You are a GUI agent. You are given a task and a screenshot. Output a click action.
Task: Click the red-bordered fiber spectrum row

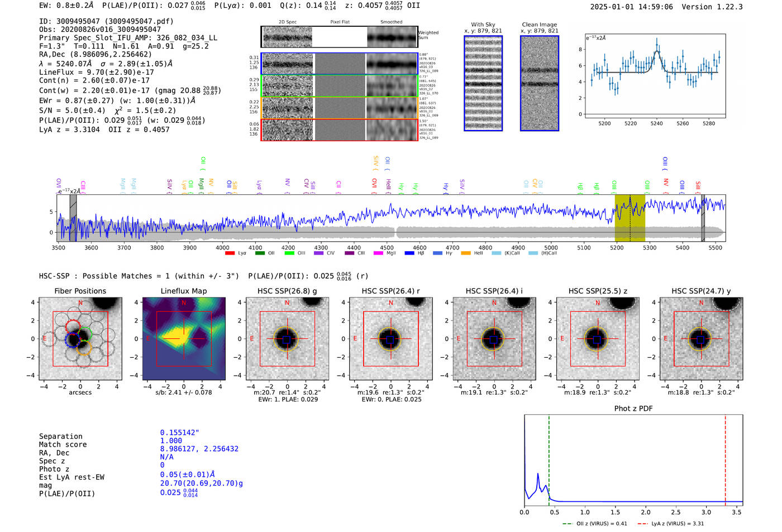[x=340, y=130]
